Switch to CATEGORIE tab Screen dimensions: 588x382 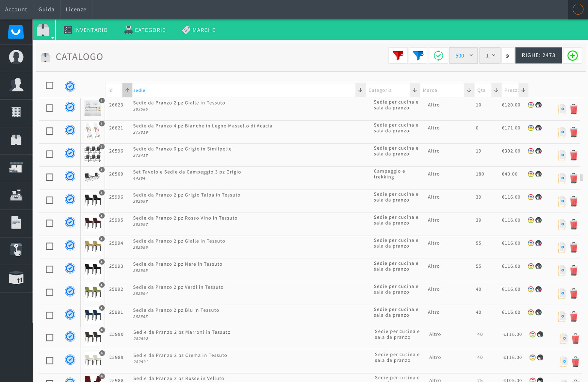click(x=145, y=30)
